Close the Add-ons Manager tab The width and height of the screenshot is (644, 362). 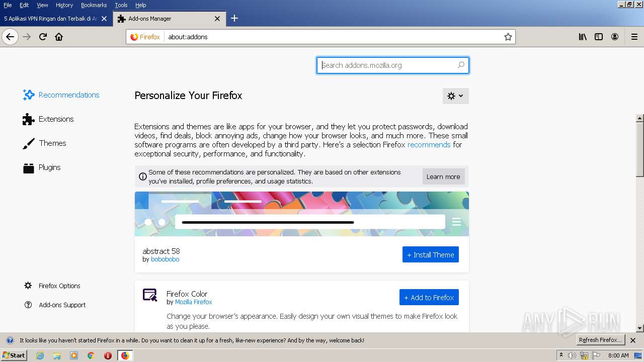coord(217,19)
